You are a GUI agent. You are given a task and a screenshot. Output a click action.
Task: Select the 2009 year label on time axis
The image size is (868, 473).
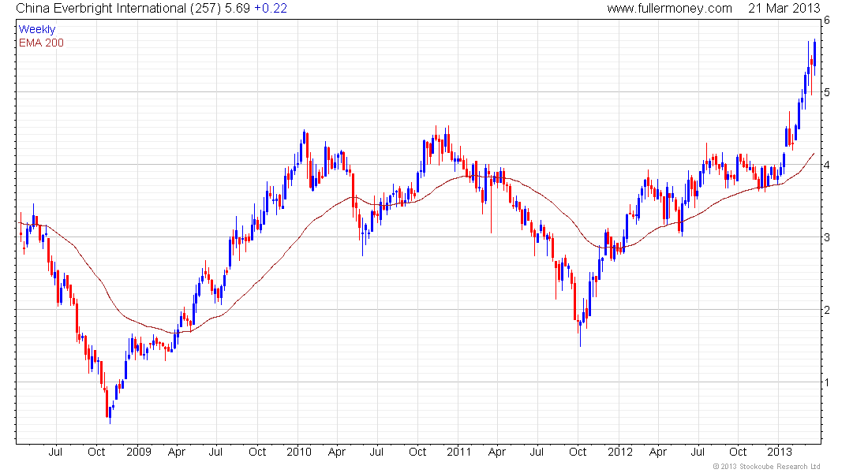pyautogui.click(x=138, y=452)
